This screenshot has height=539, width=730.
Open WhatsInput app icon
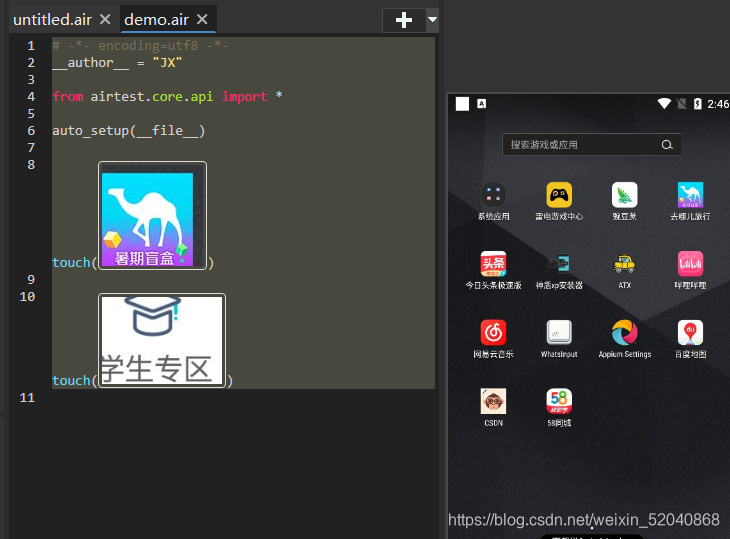click(559, 333)
